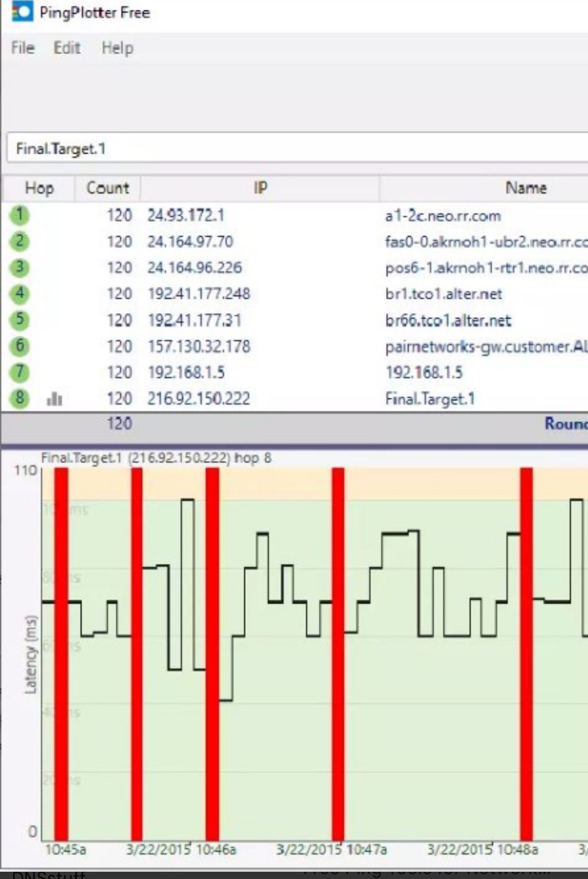Click hostname fas0-0.akrnoh1-ubr2.neo.rr.com
Screen dimensions: 588x879
pyautogui.click(x=486, y=242)
